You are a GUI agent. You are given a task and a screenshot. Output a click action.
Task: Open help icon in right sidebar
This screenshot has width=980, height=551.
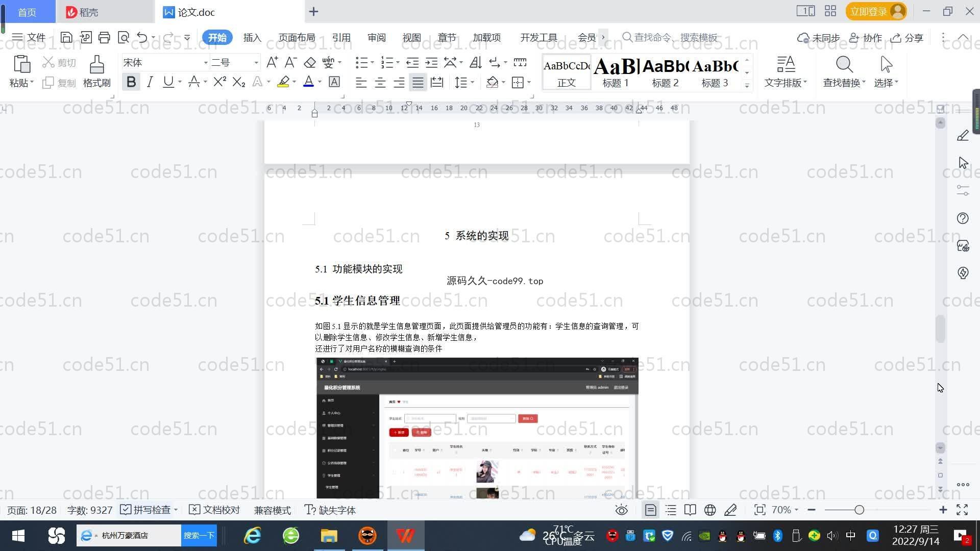click(963, 218)
